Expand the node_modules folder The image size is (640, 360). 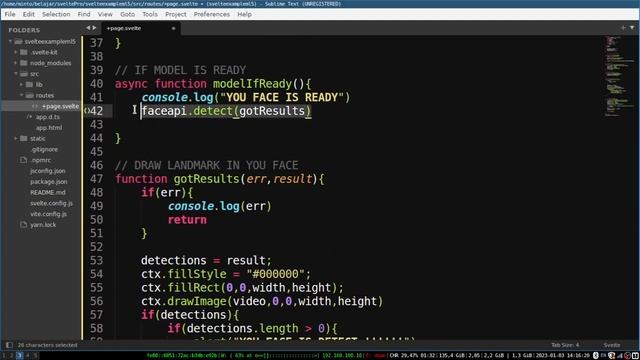16,63
